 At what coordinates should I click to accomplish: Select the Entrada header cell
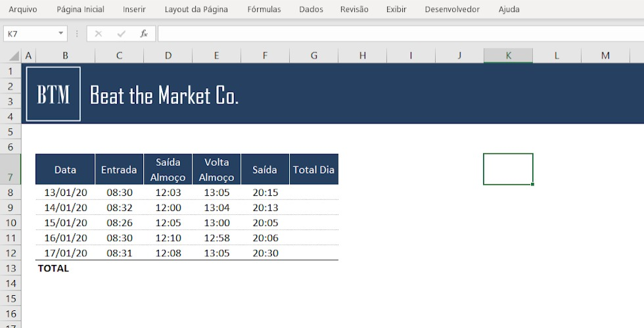coord(119,170)
